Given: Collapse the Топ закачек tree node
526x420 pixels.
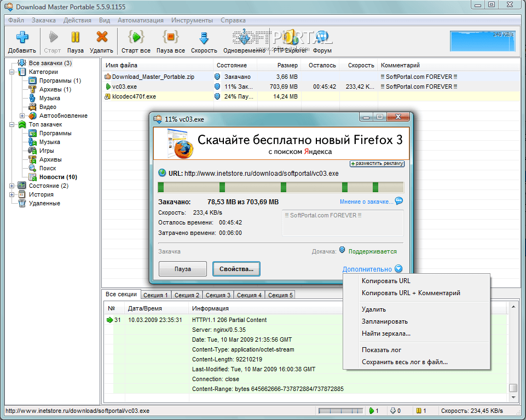Looking at the screenshot, I should [x=11, y=124].
